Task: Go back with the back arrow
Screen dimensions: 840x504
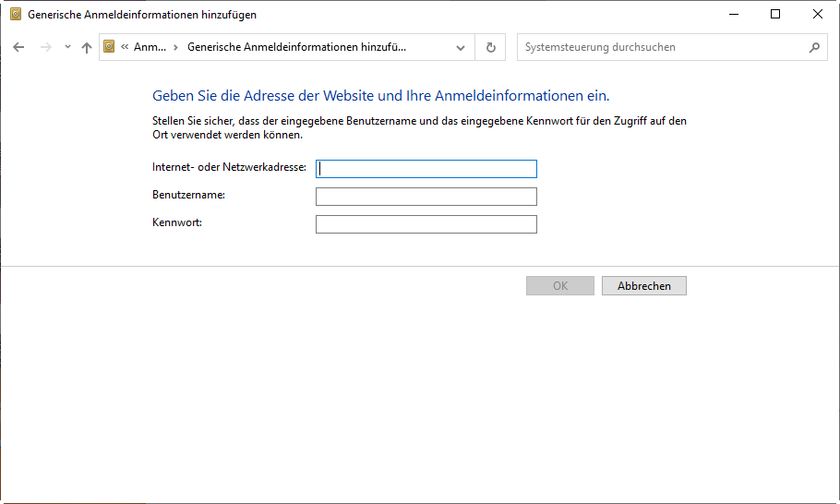Action: [x=18, y=47]
